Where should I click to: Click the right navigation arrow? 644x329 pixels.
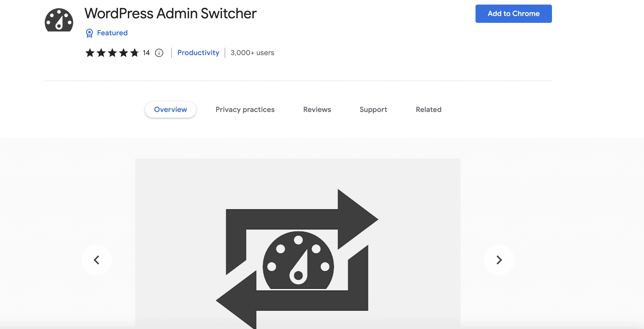click(x=499, y=260)
